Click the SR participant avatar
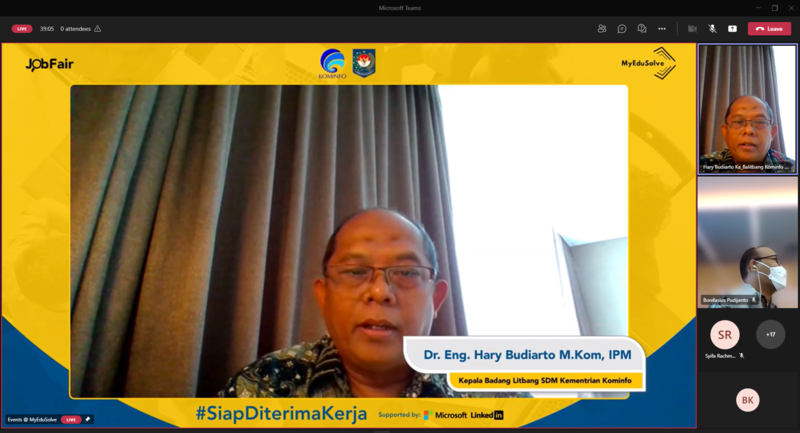Image resolution: width=800 pixels, height=433 pixels. [x=724, y=335]
